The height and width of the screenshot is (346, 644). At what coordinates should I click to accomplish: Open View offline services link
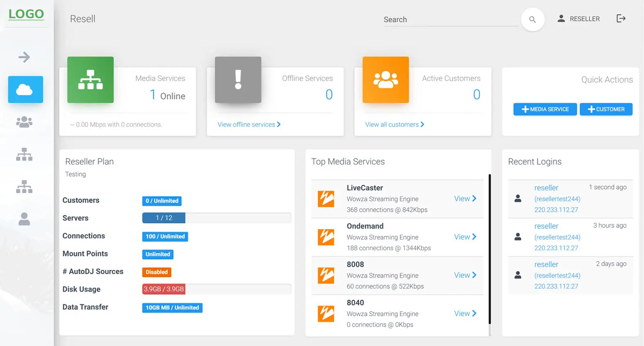(249, 124)
